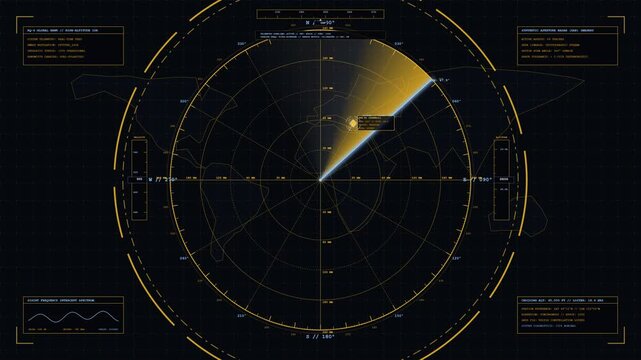
Task: Open the top-left global hawk panel header
Action: point(74,30)
